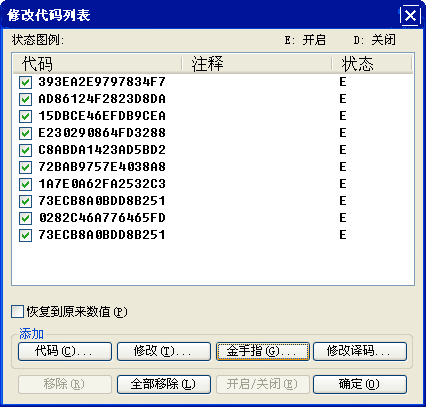Open the 代码(C)... add button
The height and width of the screenshot is (407, 426).
(65, 351)
